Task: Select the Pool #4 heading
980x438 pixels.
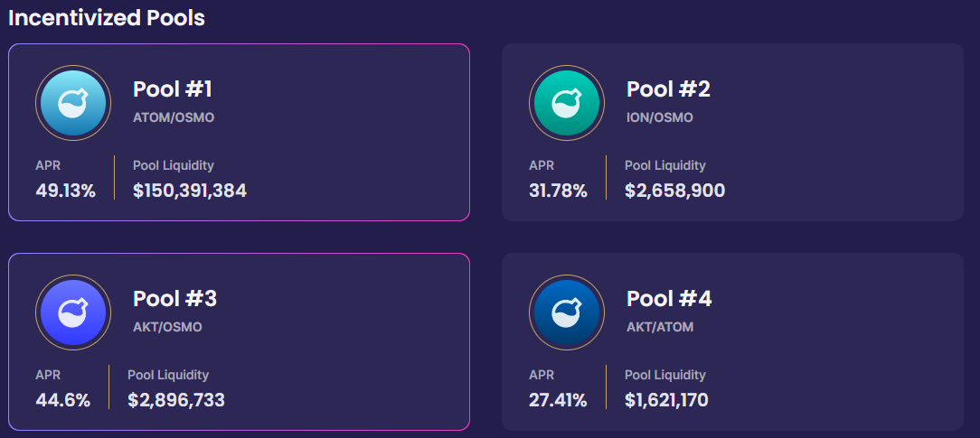Action: (669, 299)
